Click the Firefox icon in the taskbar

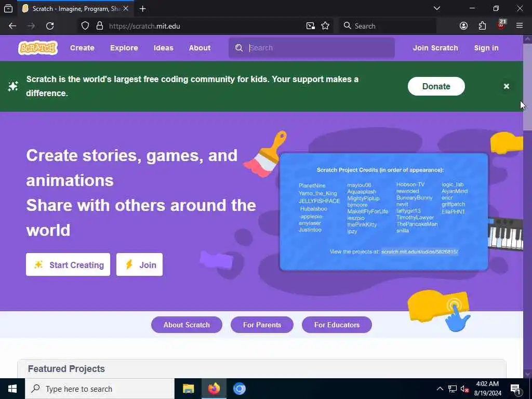click(214, 389)
